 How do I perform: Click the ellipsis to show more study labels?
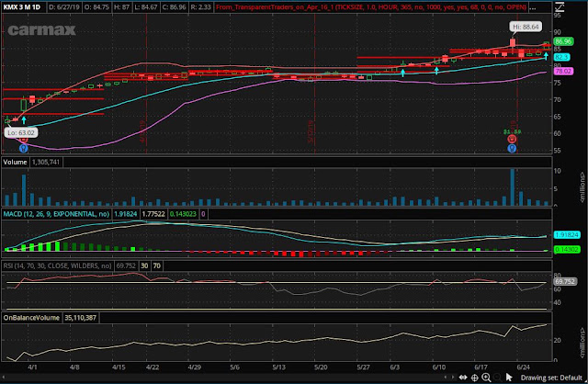pyautogui.click(x=534, y=7)
